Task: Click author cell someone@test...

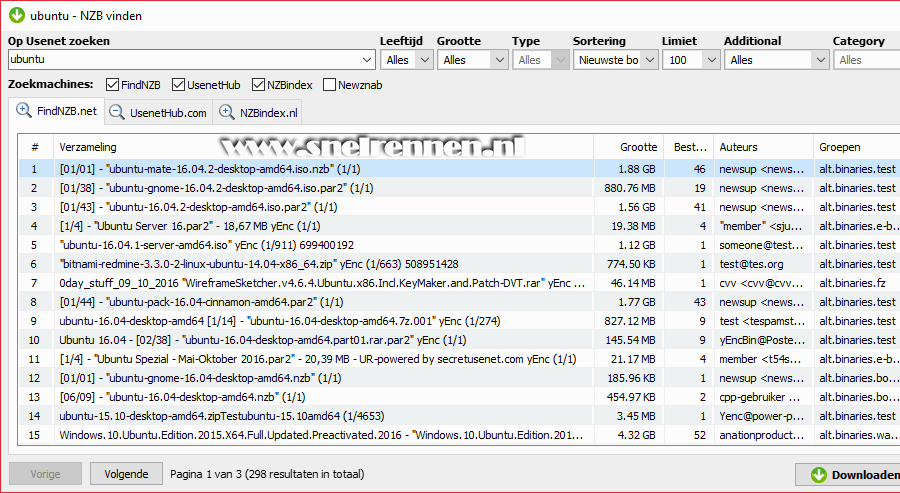Action: pos(761,244)
